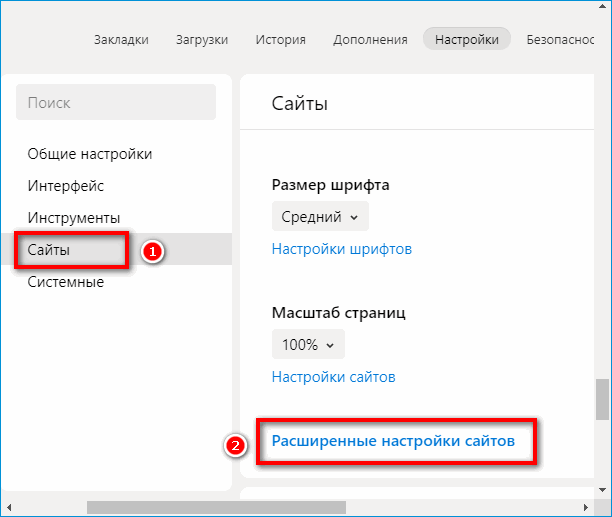Open Общие настройки in the sidebar
The width and height of the screenshot is (612, 517).
tap(90, 154)
